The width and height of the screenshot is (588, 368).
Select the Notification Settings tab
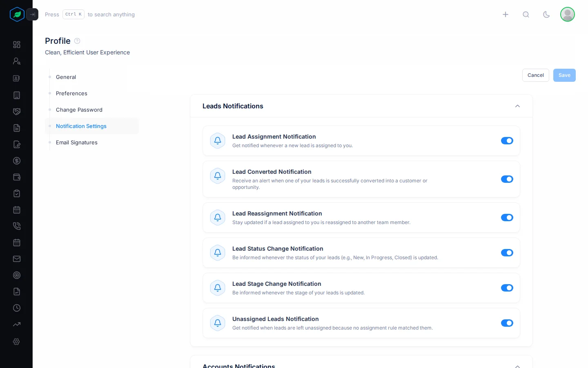point(92,126)
